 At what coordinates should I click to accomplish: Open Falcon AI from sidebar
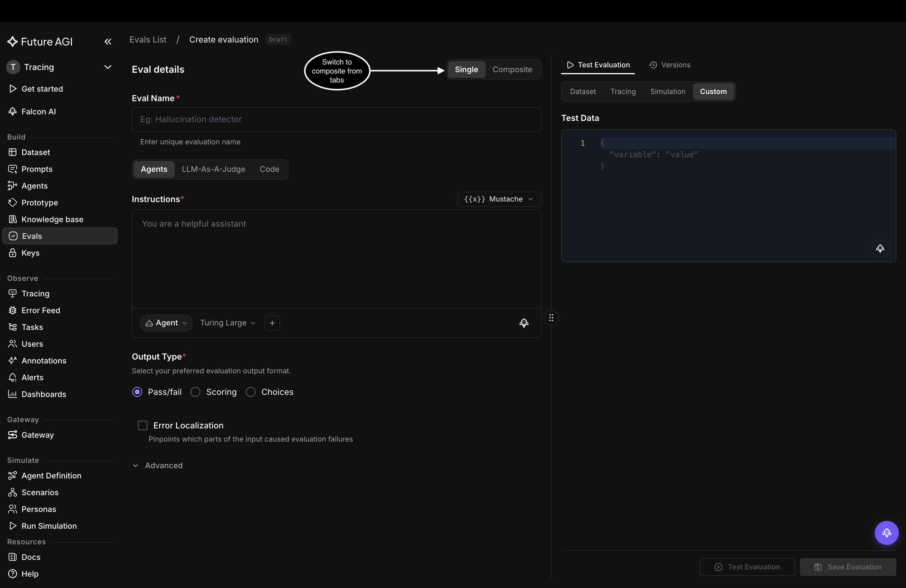pos(38,111)
